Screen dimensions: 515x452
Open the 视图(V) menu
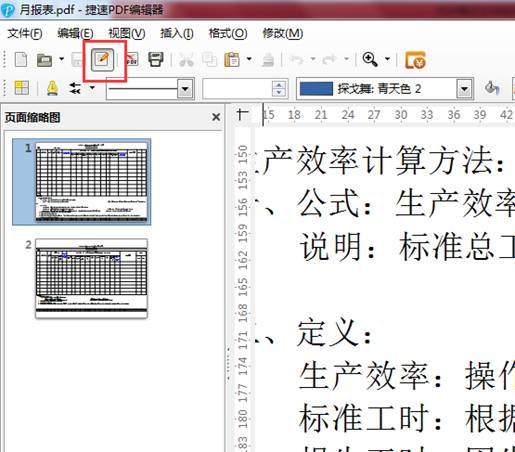click(x=127, y=33)
